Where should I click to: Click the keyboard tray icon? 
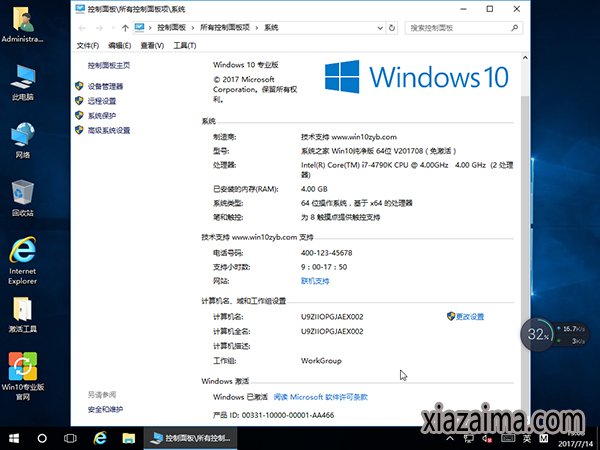click(508, 439)
